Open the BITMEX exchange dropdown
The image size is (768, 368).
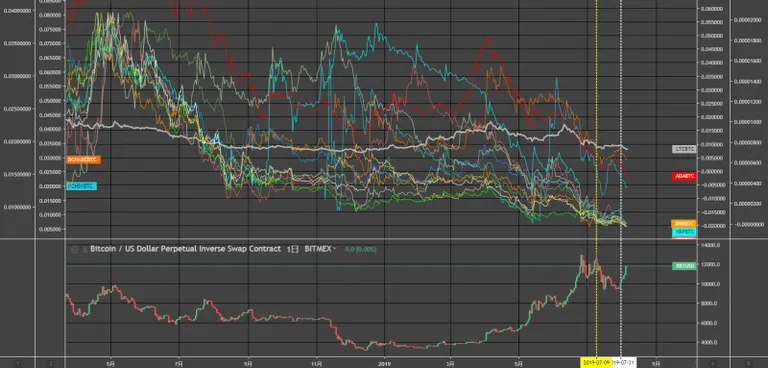tap(320, 249)
